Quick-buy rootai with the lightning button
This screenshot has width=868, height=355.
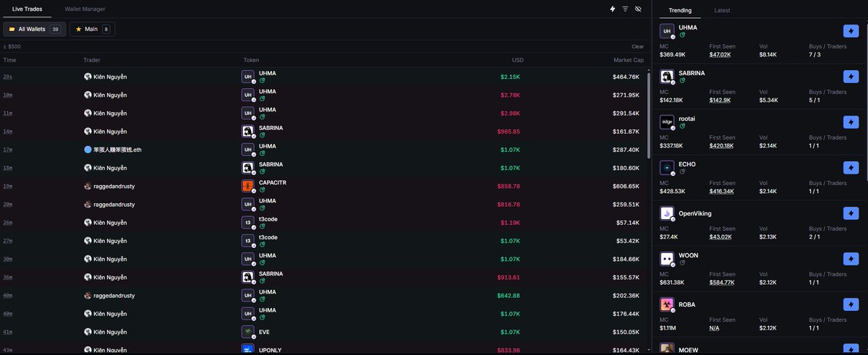851,122
